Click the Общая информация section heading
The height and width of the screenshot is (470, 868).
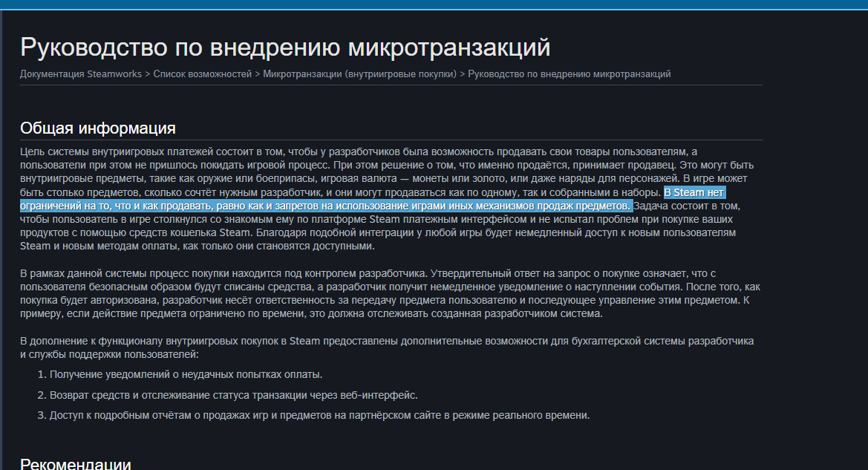click(x=98, y=128)
